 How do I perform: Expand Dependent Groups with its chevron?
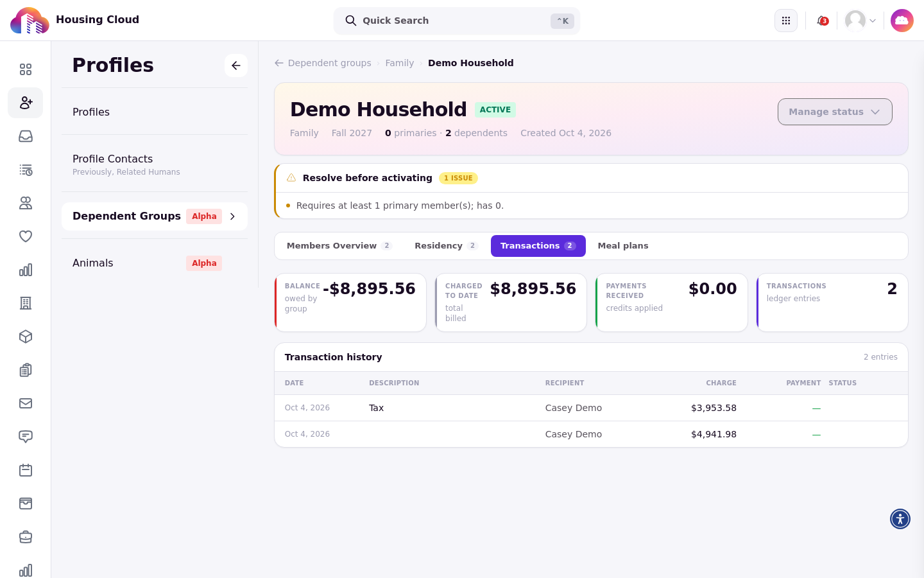[233, 216]
